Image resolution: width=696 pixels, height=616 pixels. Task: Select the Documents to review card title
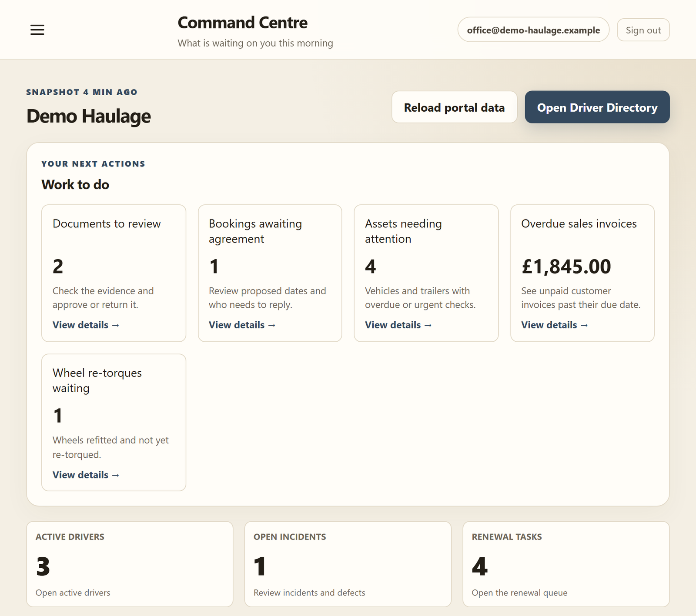[107, 224]
